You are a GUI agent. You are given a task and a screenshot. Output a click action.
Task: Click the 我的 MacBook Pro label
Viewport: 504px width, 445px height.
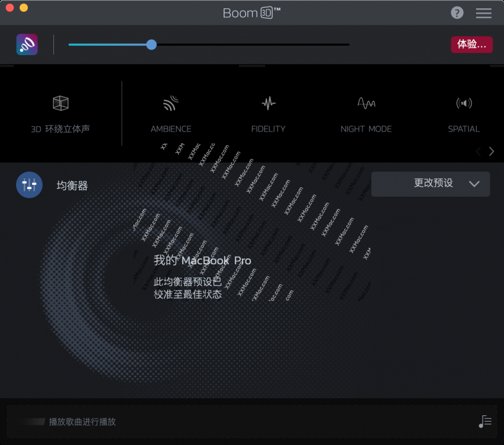[x=202, y=260]
